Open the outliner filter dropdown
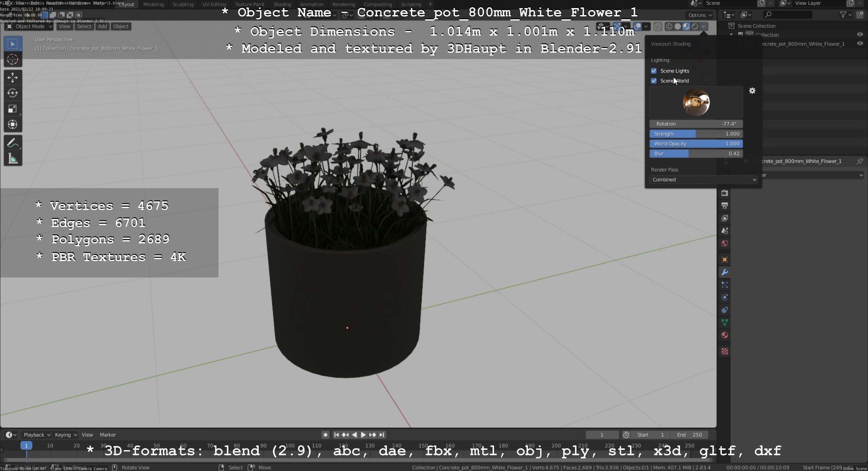Image resolution: width=868 pixels, height=471 pixels. click(846, 15)
